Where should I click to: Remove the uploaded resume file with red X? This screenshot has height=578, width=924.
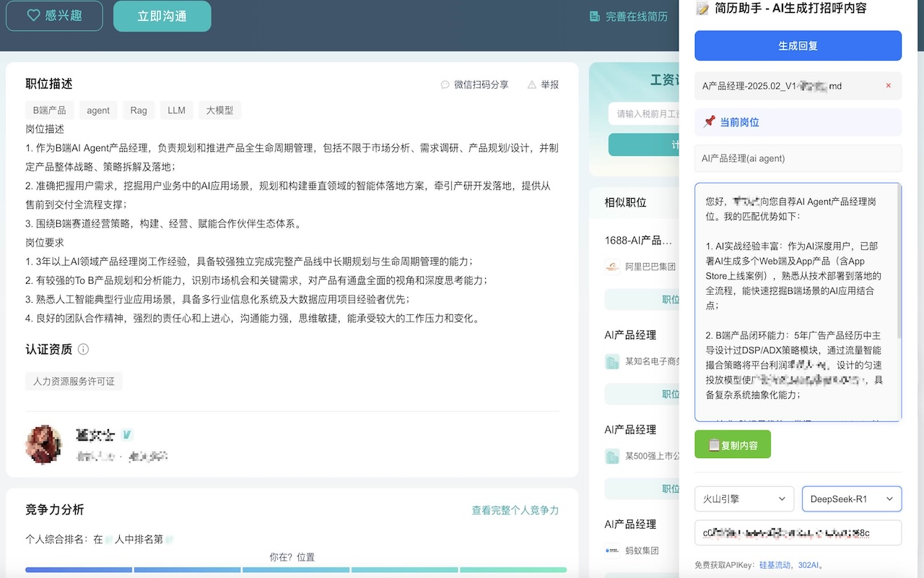point(888,85)
